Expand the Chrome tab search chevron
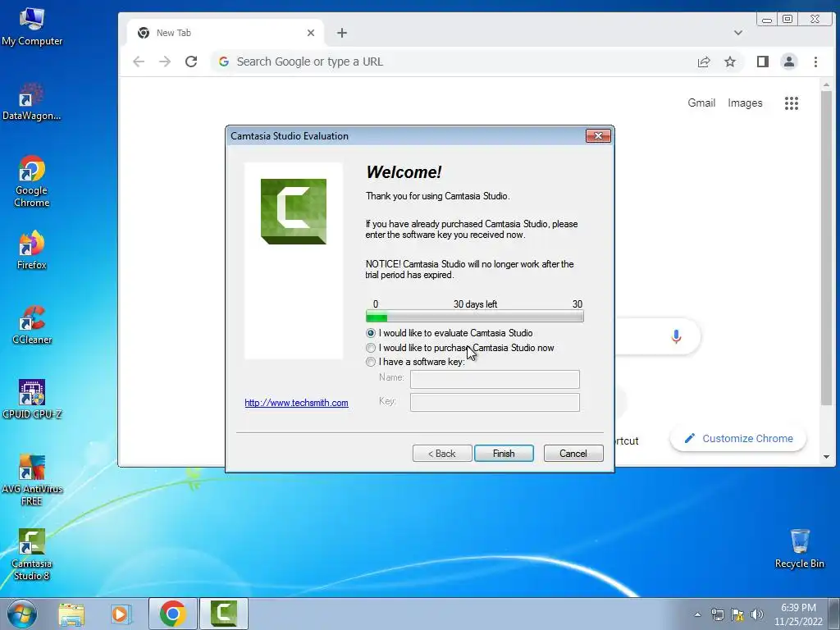This screenshot has width=840, height=630. pyautogui.click(x=738, y=33)
